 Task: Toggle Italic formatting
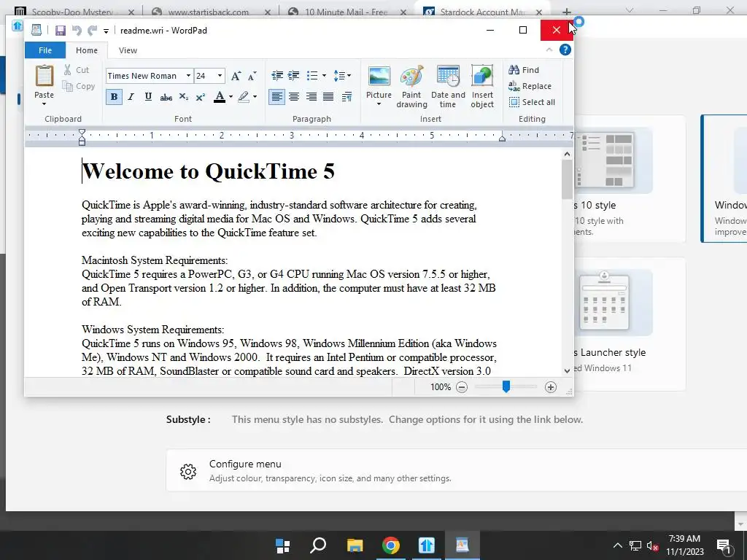[131, 97]
